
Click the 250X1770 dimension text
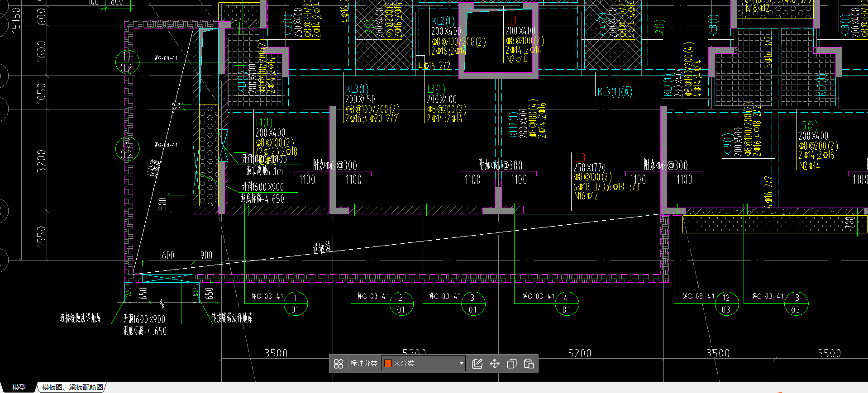(589, 167)
